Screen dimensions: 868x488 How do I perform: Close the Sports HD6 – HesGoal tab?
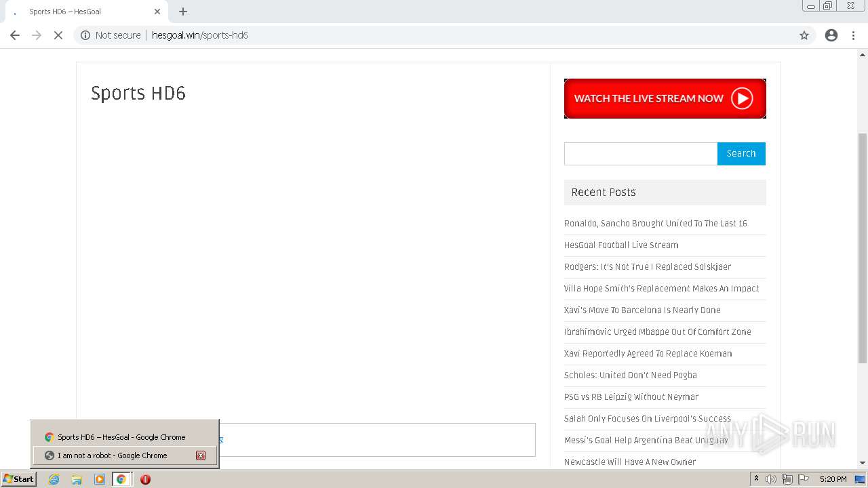157,12
